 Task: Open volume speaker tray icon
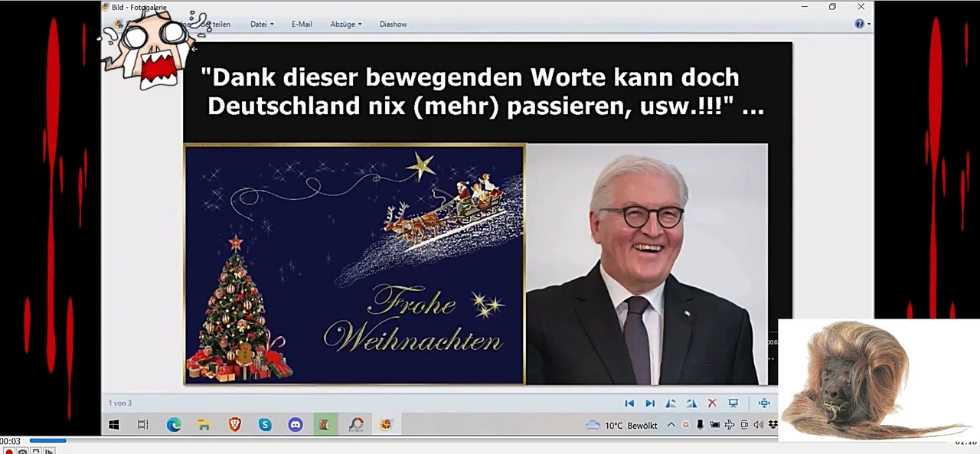point(758,425)
